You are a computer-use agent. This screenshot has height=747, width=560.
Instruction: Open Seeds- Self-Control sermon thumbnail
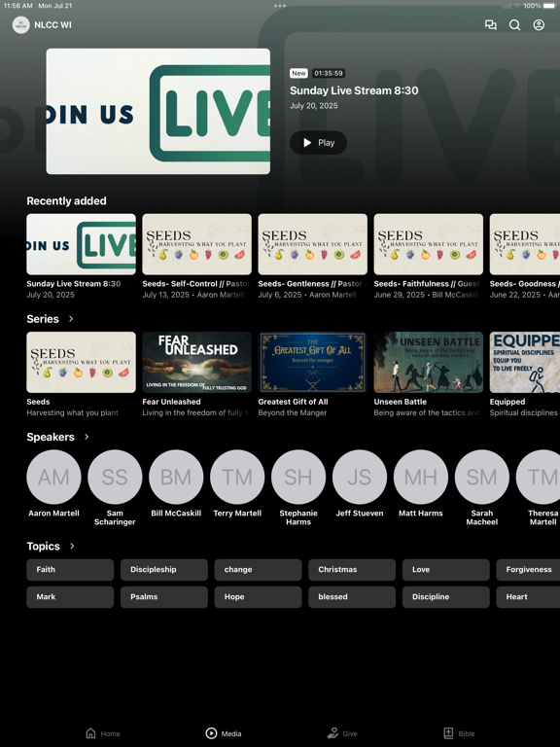click(x=196, y=244)
